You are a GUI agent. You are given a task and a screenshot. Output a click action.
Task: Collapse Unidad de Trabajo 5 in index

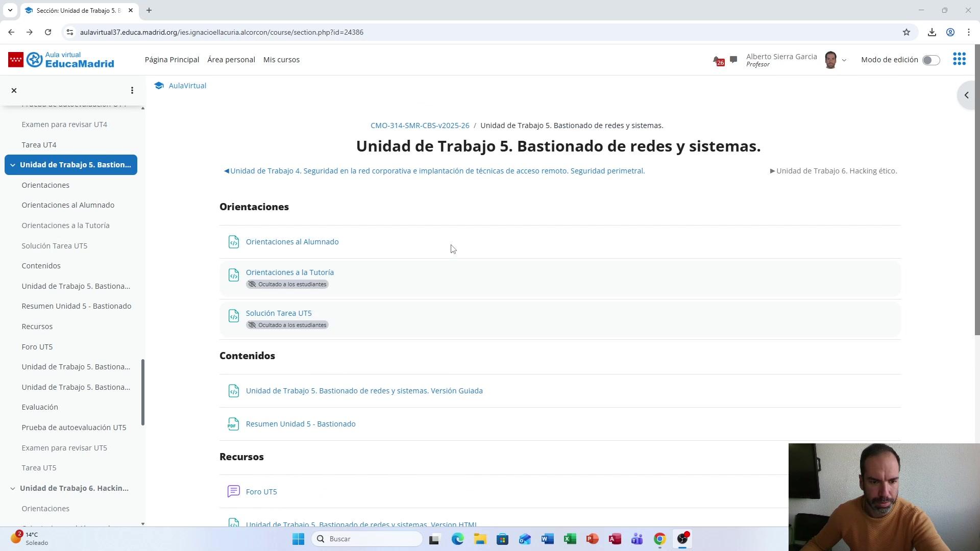click(13, 165)
